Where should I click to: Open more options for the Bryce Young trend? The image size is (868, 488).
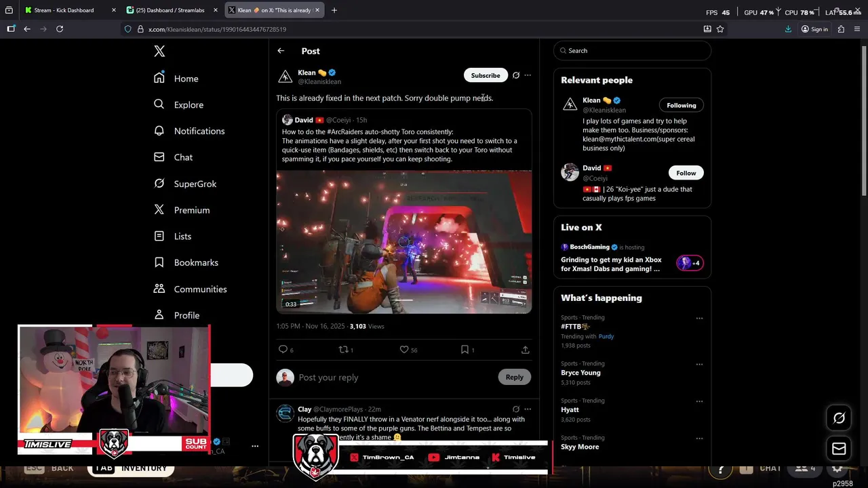pyautogui.click(x=699, y=364)
